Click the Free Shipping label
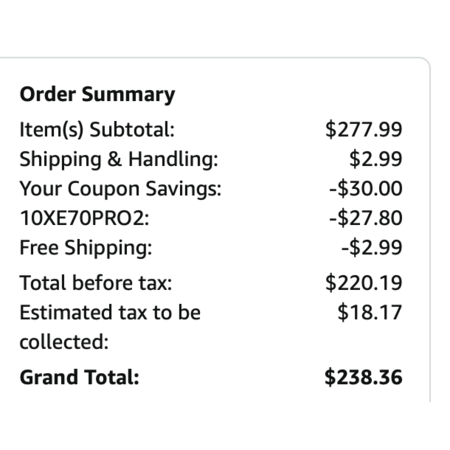 coord(86,248)
